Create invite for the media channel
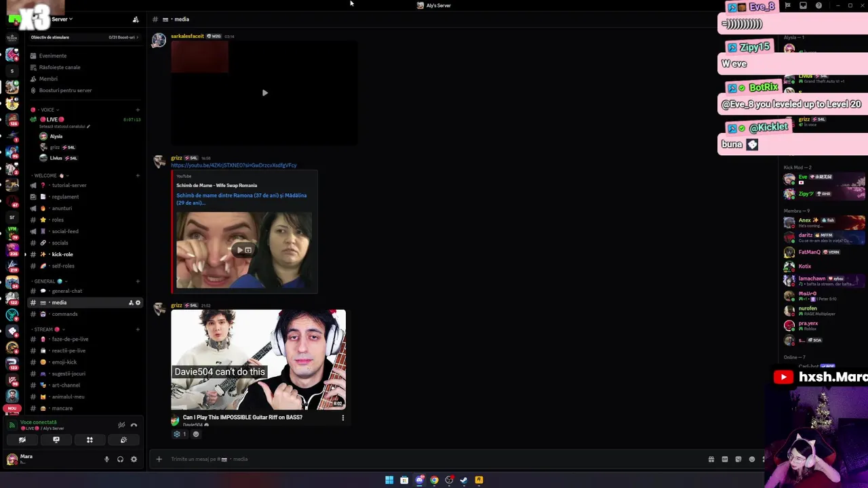The image size is (868, 488). coord(131,302)
